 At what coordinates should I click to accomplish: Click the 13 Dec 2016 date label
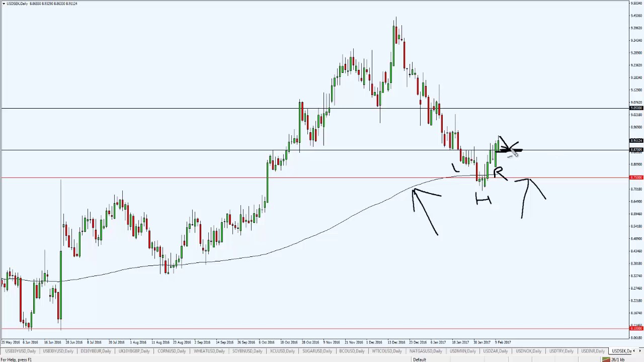tap(396, 342)
